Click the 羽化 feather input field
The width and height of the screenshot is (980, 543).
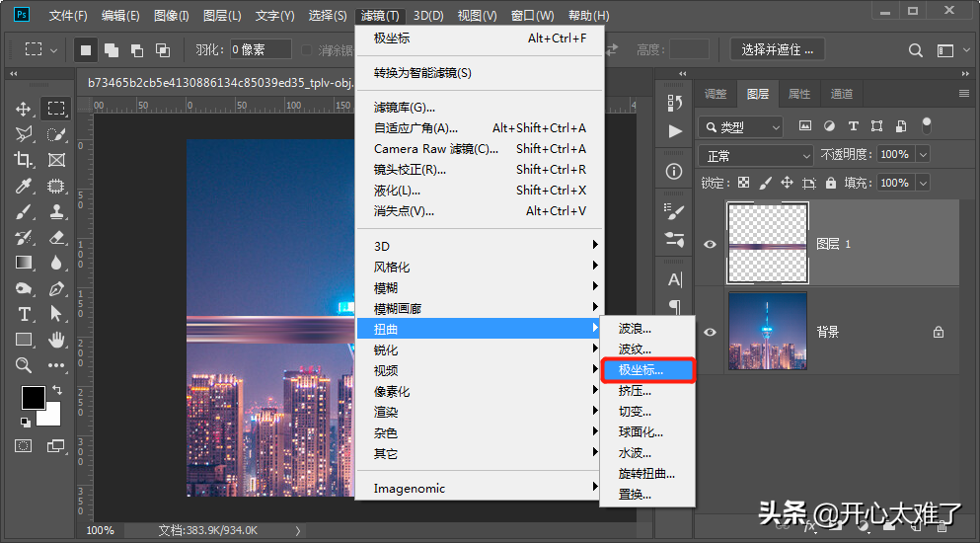tap(261, 49)
